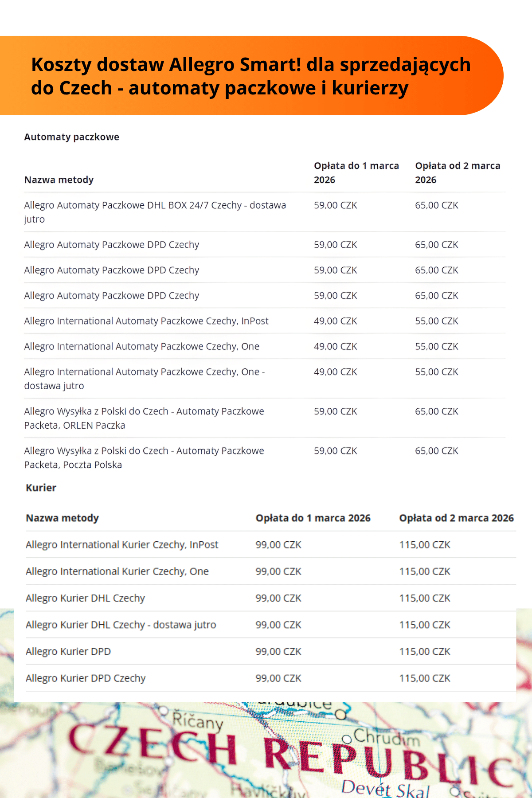532x798 pixels.
Task: Select the "Kurier" section heading
Action: tap(41, 488)
